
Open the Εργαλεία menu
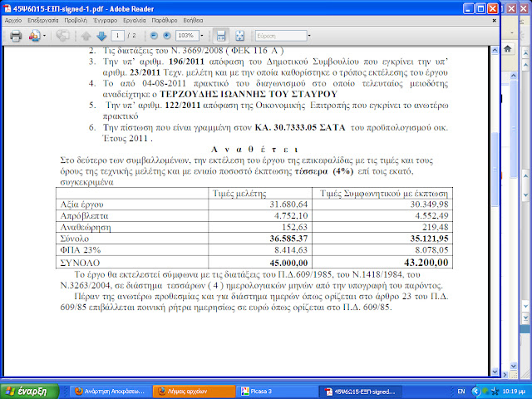pos(135,20)
